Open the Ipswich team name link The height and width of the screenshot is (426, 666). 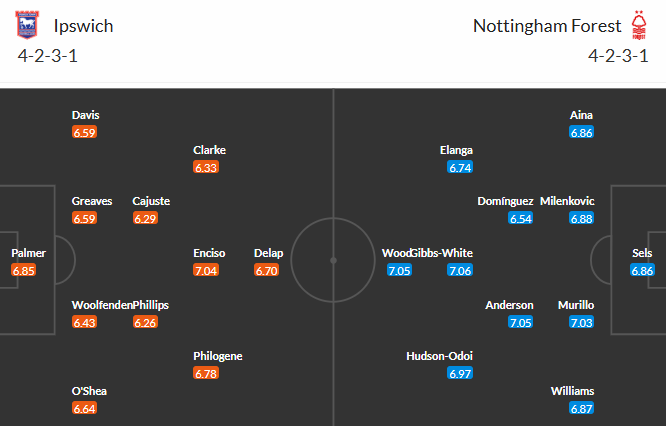tap(86, 26)
